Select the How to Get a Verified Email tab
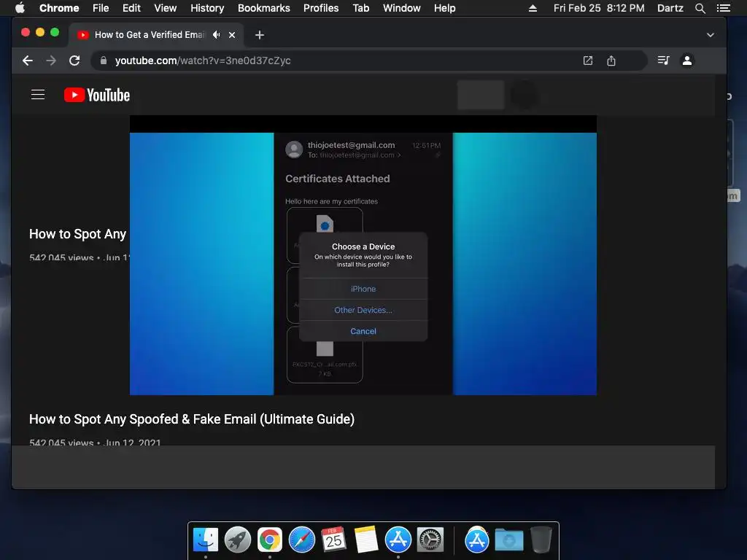Viewport: 747px width, 560px height. [150, 35]
